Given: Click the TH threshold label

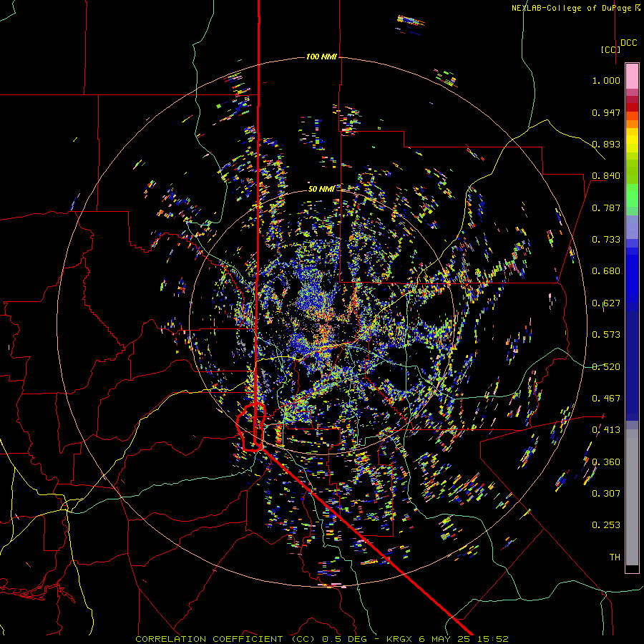Looking at the screenshot, I should (x=615, y=557).
